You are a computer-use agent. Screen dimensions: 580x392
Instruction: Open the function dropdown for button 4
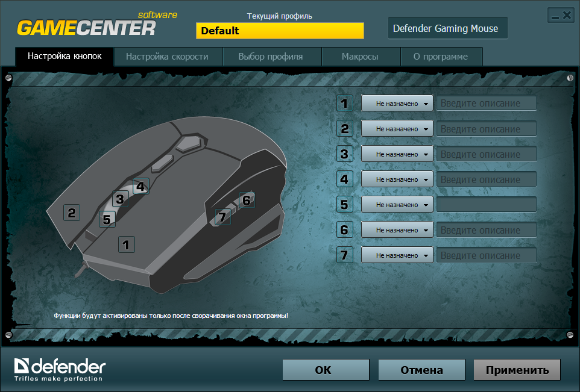[x=397, y=179]
